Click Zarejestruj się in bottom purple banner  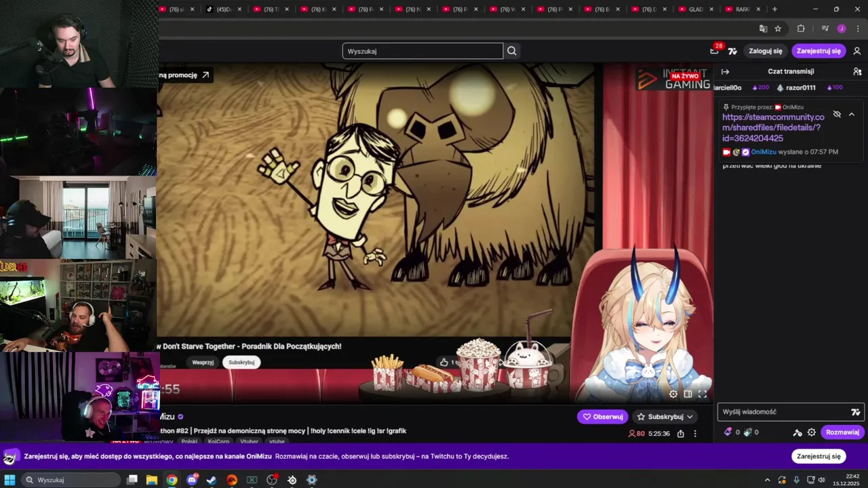pos(818,456)
